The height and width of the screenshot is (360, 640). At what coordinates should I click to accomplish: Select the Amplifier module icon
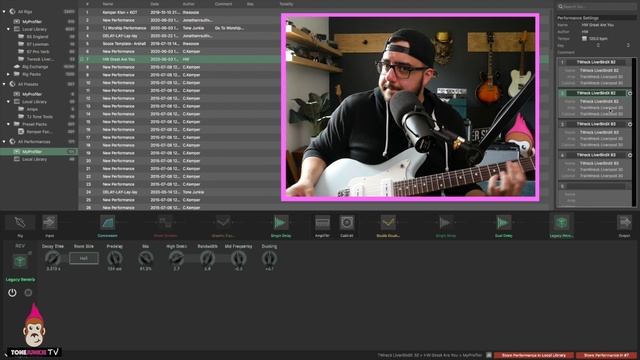(x=322, y=222)
